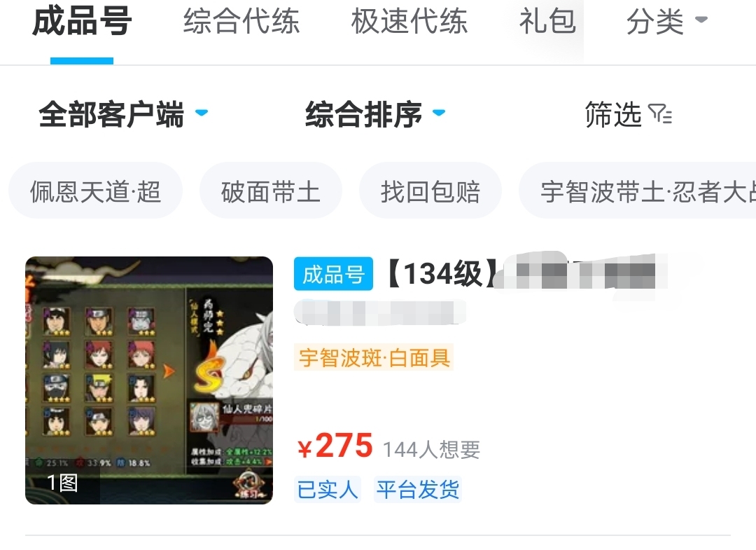The width and height of the screenshot is (756, 550).
Task: Switch to the 综合代练 tab
Action: point(241,22)
